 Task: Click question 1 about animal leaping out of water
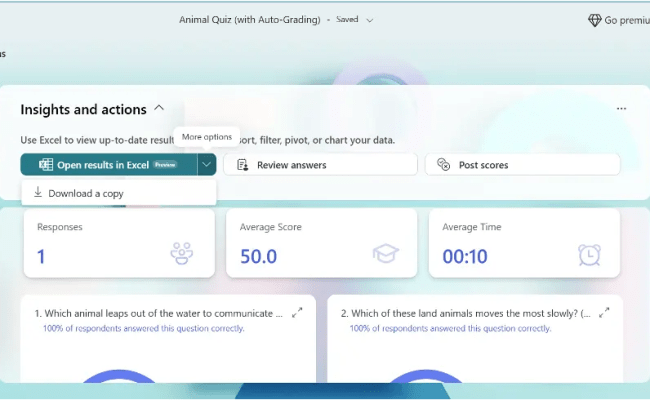(x=158, y=313)
